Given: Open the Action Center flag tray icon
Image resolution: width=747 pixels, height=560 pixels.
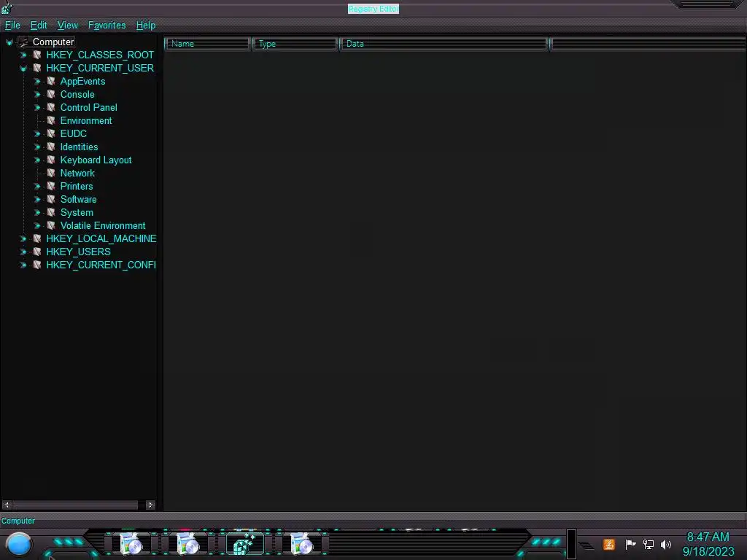Looking at the screenshot, I should point(630,544).
